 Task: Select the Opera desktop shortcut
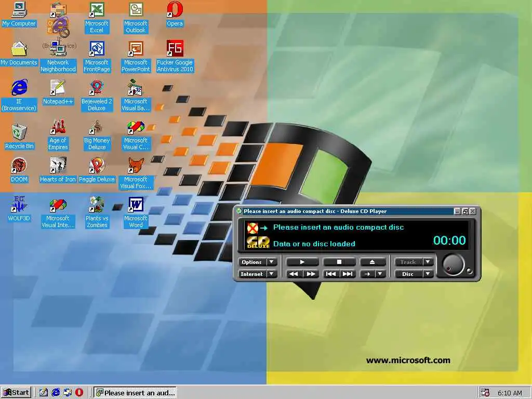(175, 15)
